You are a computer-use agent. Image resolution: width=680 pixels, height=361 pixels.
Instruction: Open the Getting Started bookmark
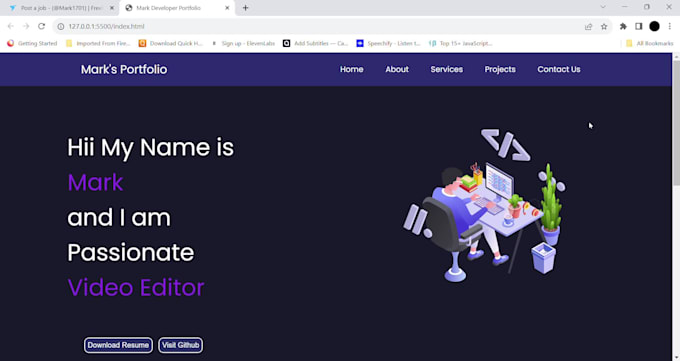[x=33, y=43]
